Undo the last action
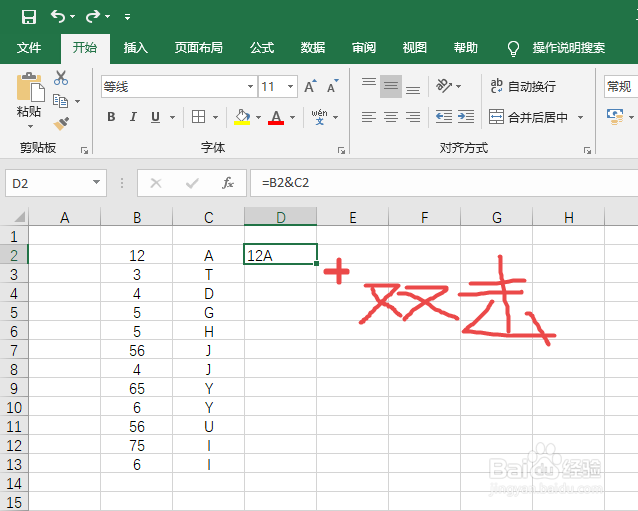Screen dimensions: 638x511 (x=57, y=16)
